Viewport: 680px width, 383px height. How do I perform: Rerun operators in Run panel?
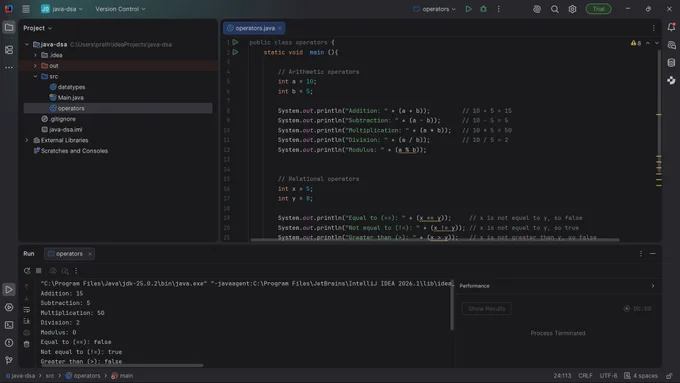click(27, 271)
